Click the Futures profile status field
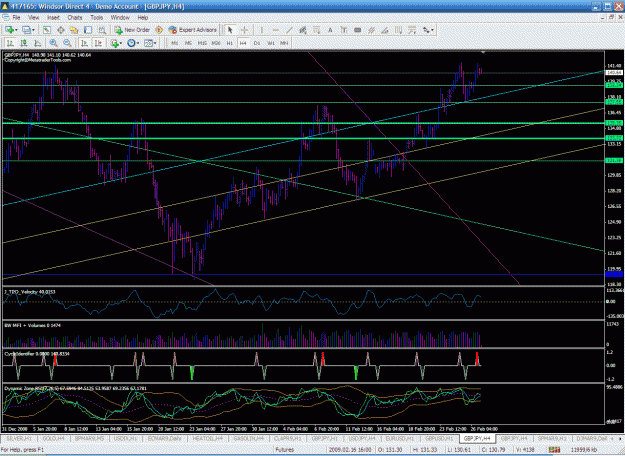 tap(285, 450)
